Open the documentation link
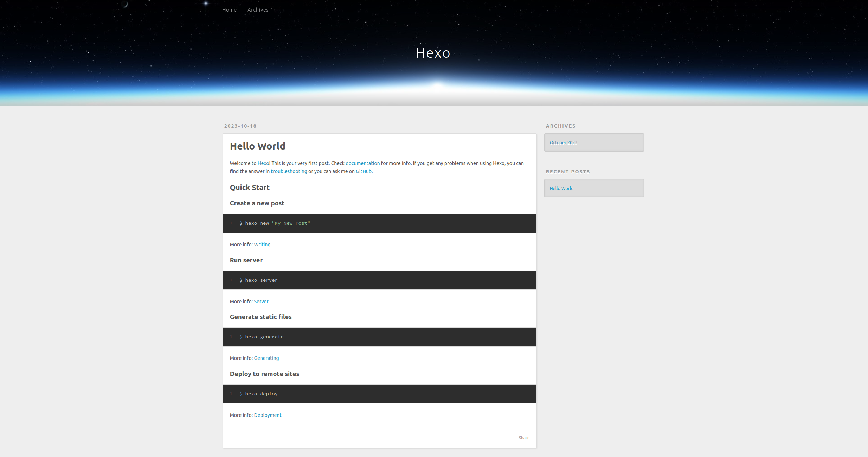868x457 pixels. click(x=362, y=163)
